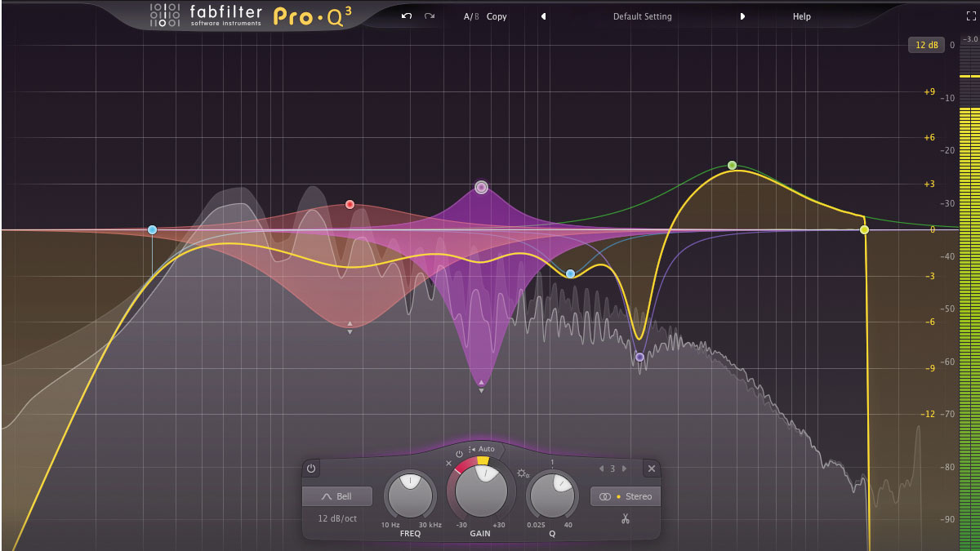Click the Undo arrow icon
This screenshot has width=980, height=551.
[x=406, y=16]
